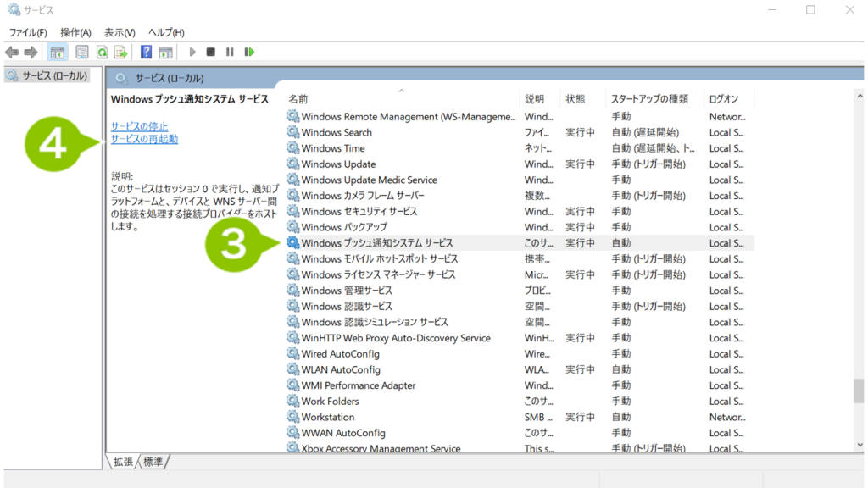Viewport: 868px width, 488px height.
Task: Click the gear icon beside WMI Performance Adapter
Action: point(292,385)
